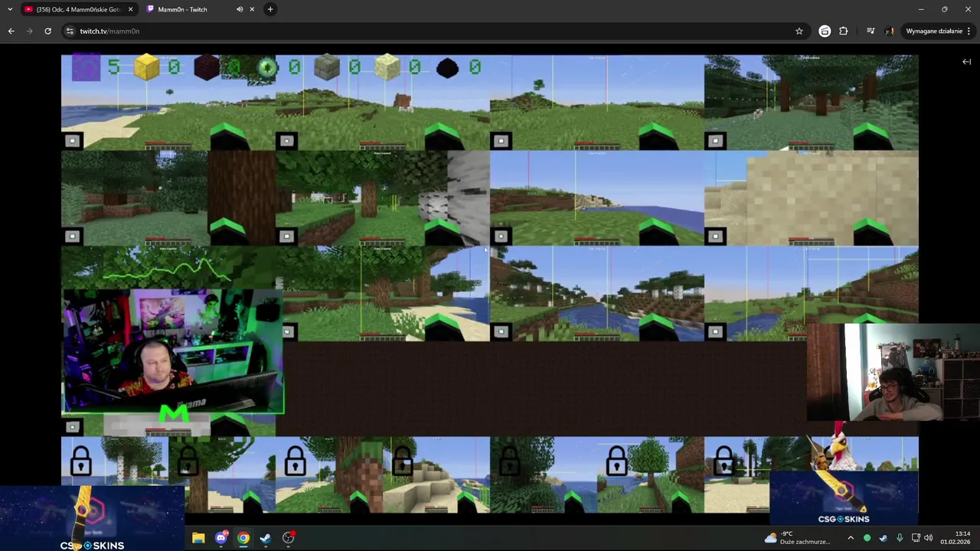Screen dimensions: 980x551
Task: Click the right streamer webcam overlay
Action: click(893, 372)
